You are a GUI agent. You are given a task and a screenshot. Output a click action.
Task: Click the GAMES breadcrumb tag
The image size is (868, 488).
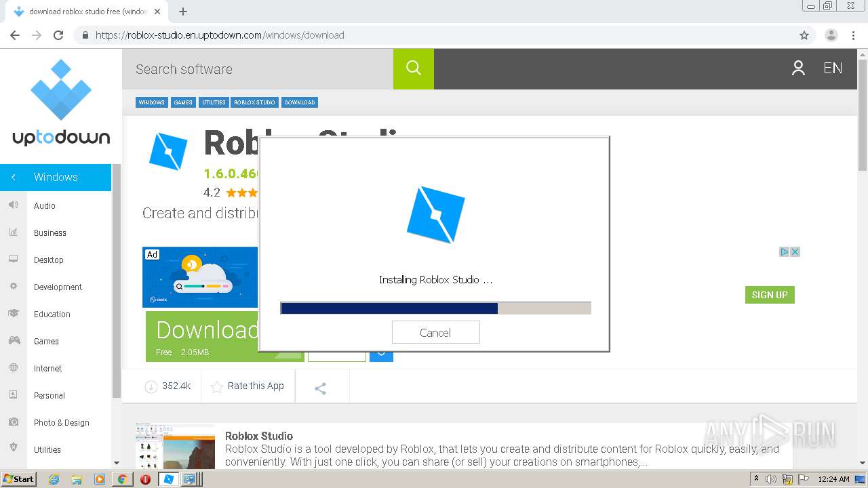click(183, 102)
